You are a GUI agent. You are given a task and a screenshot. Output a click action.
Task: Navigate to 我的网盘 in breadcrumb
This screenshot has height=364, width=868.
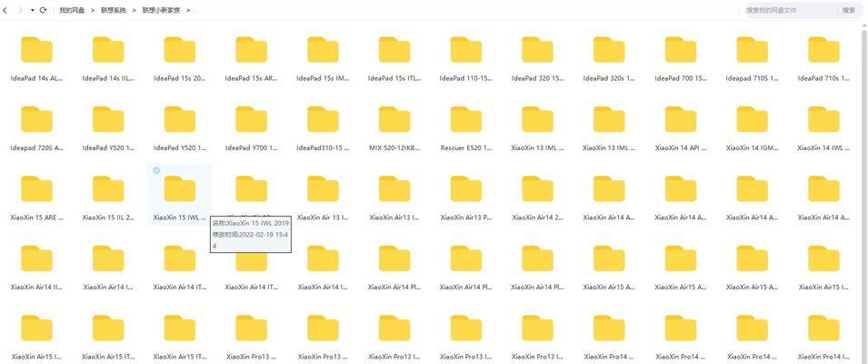point(72,11)
